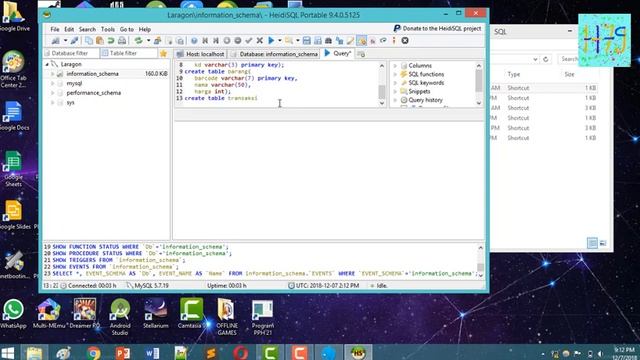Expand the performance_schema database node
The image size is (640, 360).
click(53, 93)
